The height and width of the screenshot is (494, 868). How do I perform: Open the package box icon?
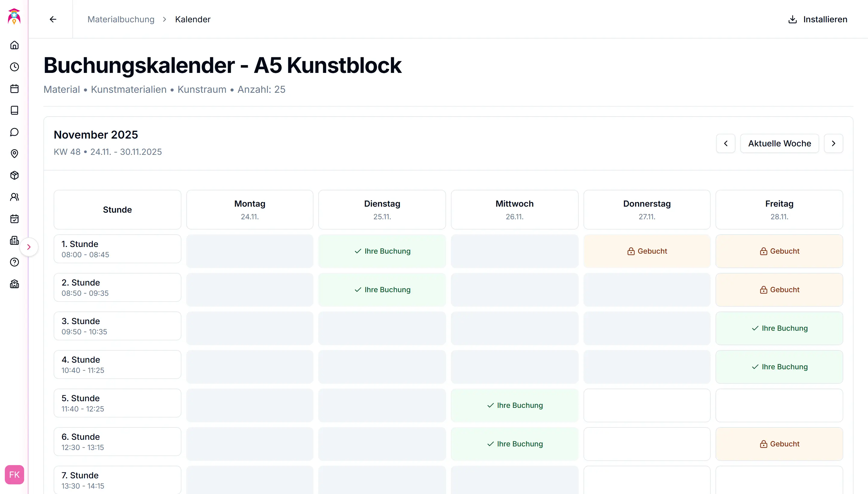[14, 175]
